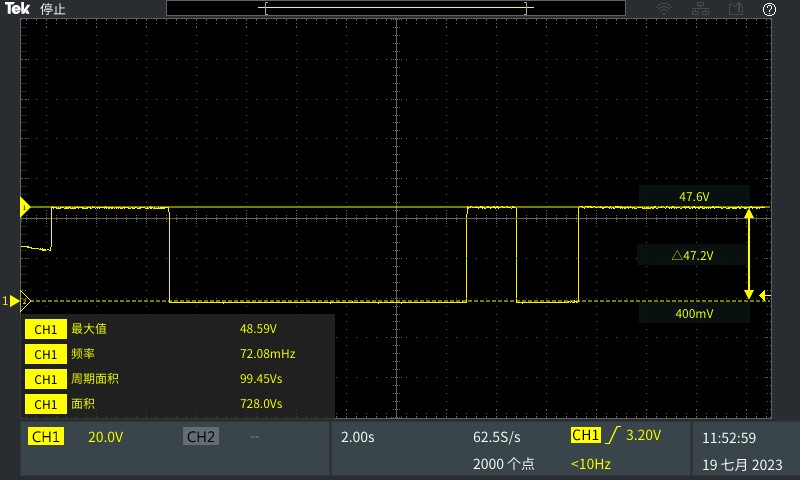Click the △47.2V cursor delta readout
The width and height of the screenshot is (800, 480).
point(693,256)
